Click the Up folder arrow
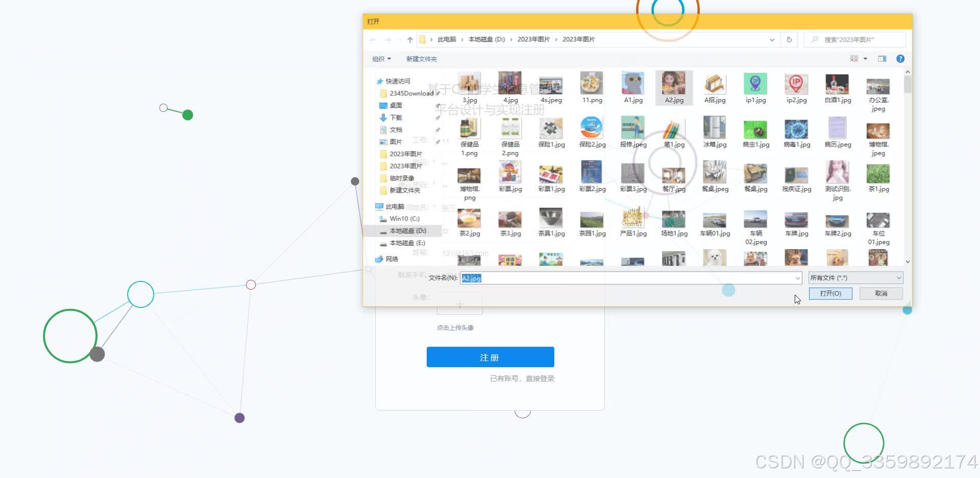The width and height of the screenshot is (980, 478). click(x=410, y=40)
